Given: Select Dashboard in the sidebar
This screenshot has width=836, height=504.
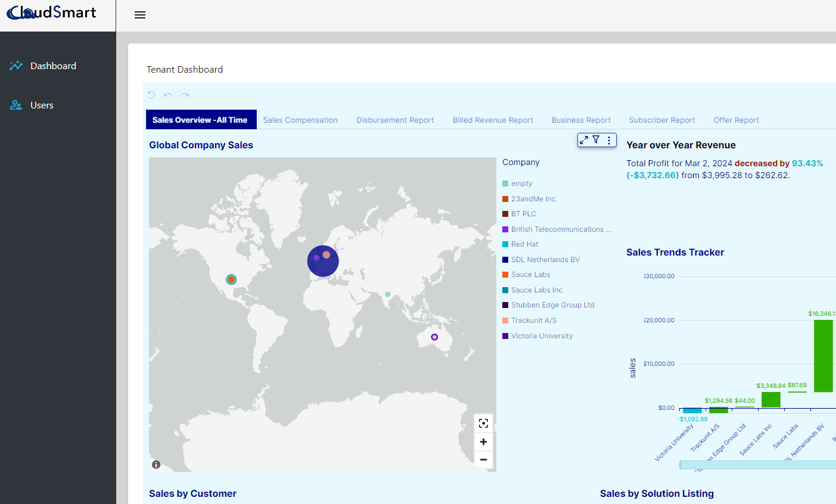Looking at the screenshot, I should pyautogui.click(x=53, y=66).
